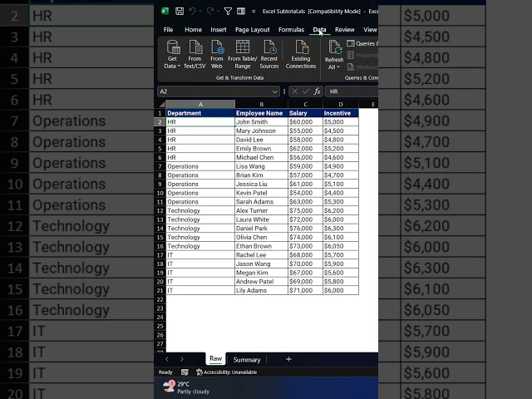The image size is (532, 399).
Task: Click the Filter funnel icon in quick access toolbar
Action: click(x=228, y=11)
